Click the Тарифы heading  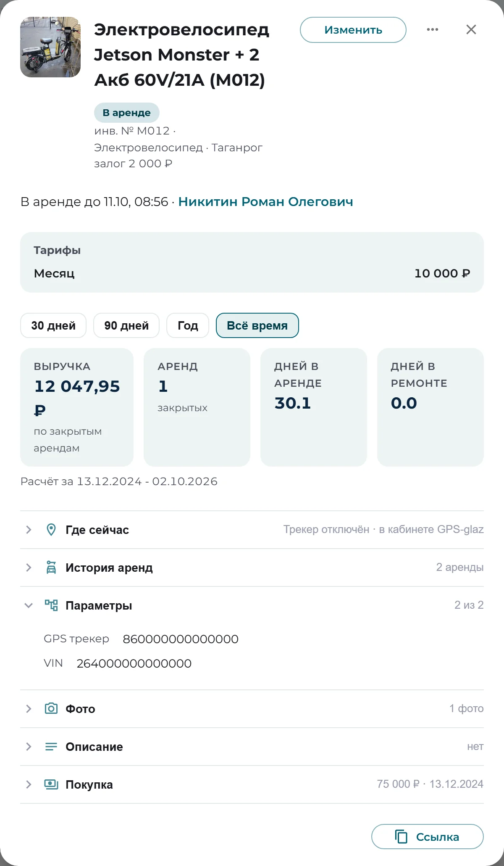click(x=57, y=250)
